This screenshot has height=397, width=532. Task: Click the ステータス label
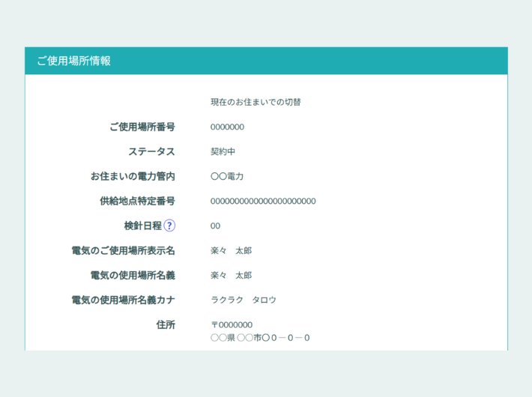(x=151, y=151)
